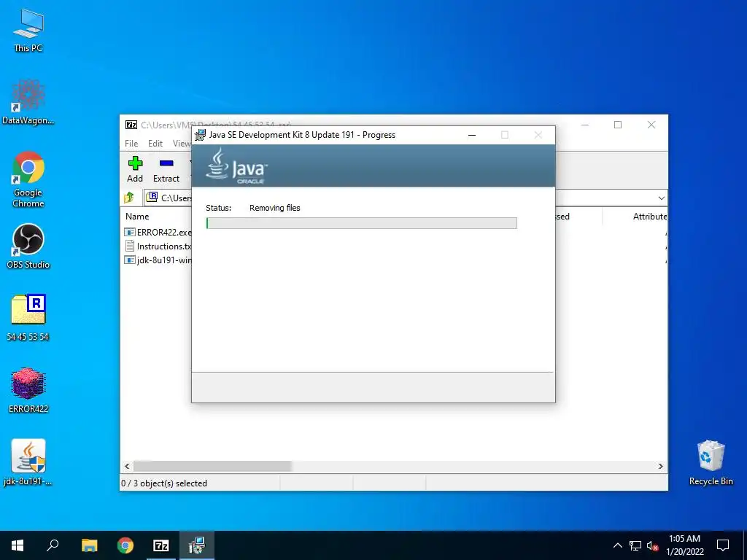The image size is (747, 560).
Task: Select the jdk-8u191 installer desktop icon
Action: click(x=28, y=462)
